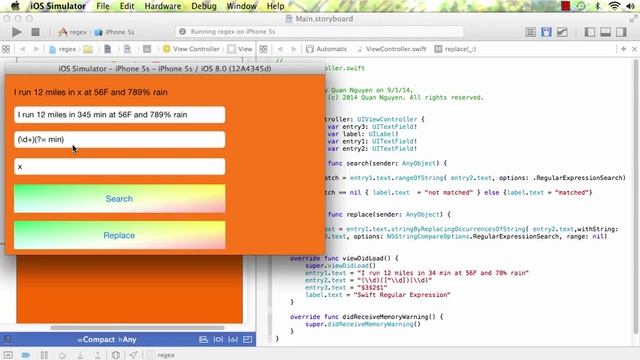The image size is (640, 360).
Task: Open regex project in jump bar
Action: click(x=62, y=49)
